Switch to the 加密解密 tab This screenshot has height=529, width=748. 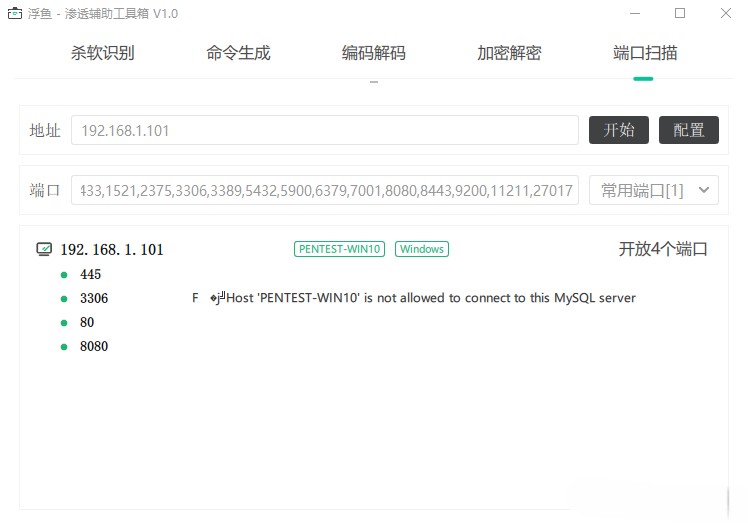point(509,53)
